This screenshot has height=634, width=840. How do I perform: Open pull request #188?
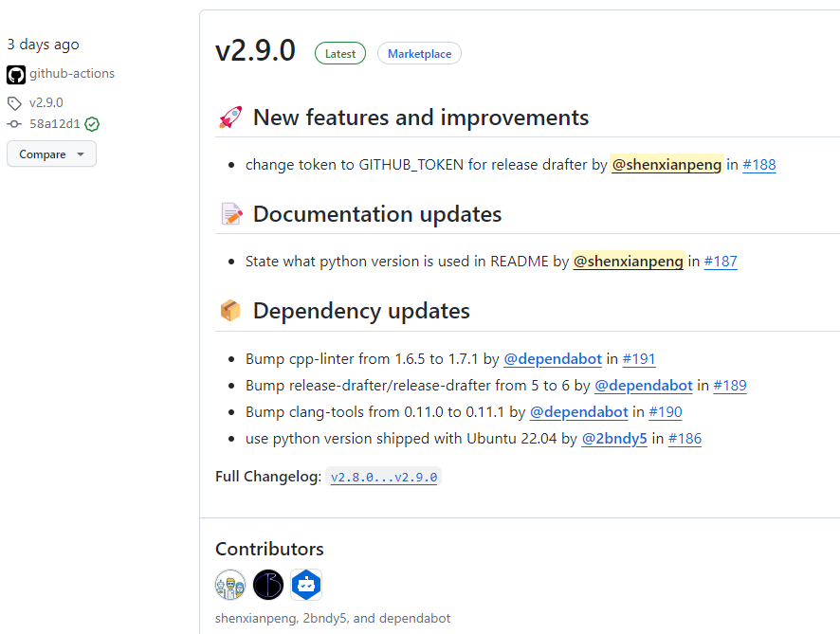pyautogui.click(x=758, y=165)
